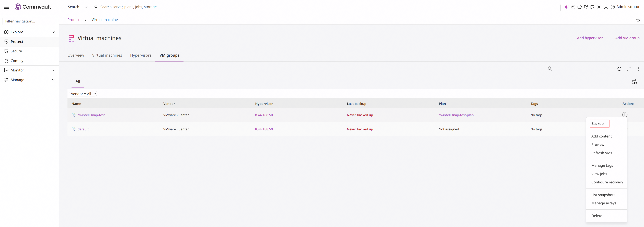Open the default VM group link
This screenshot has height=227, width=644.
click(x=83, y=129)
